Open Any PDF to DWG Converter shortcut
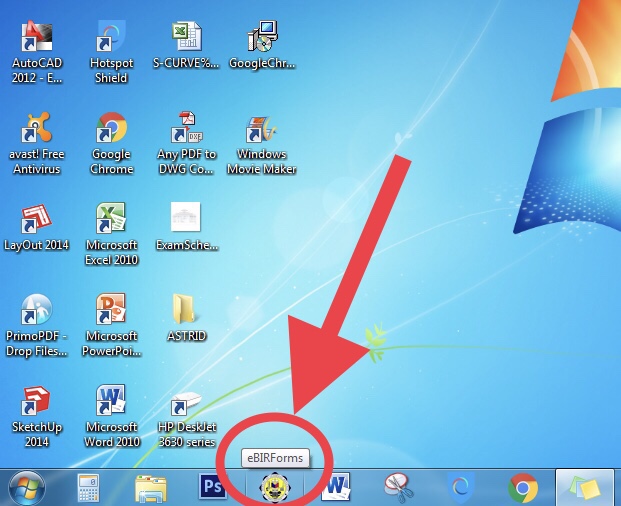 [x=186, y=130]
